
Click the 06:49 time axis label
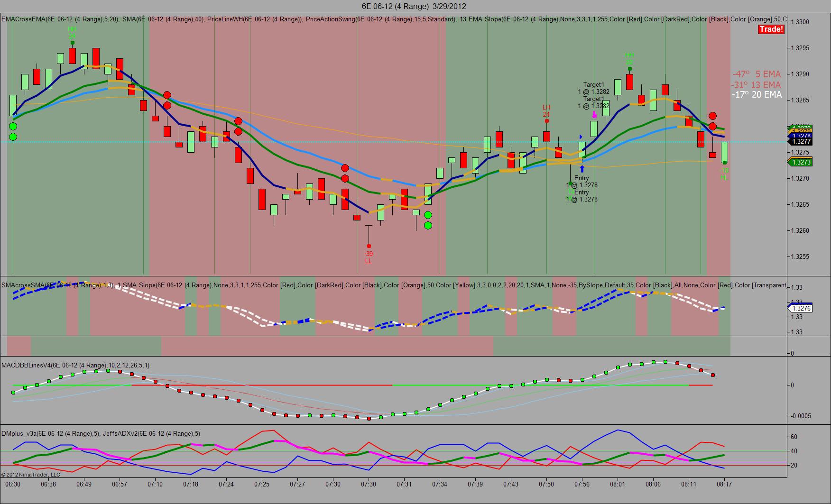tap(84, 484)
